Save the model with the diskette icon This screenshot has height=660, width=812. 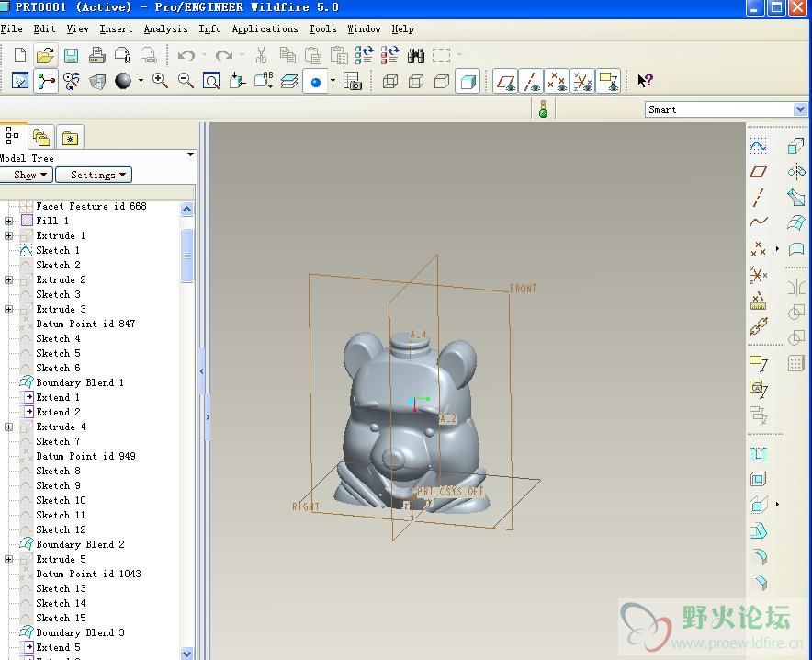point(71,55)
